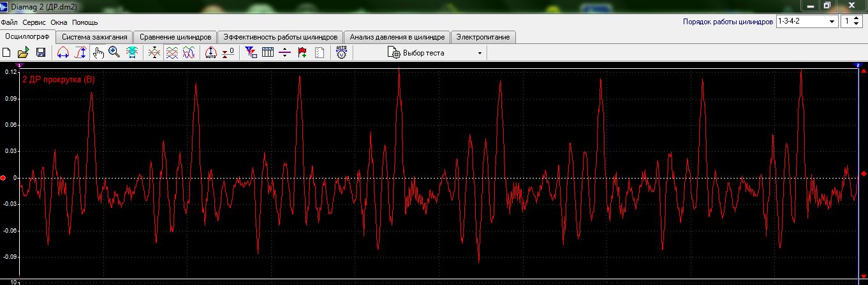Add a marker with the flag icon

pyautogui.click(x=302, y=53)
